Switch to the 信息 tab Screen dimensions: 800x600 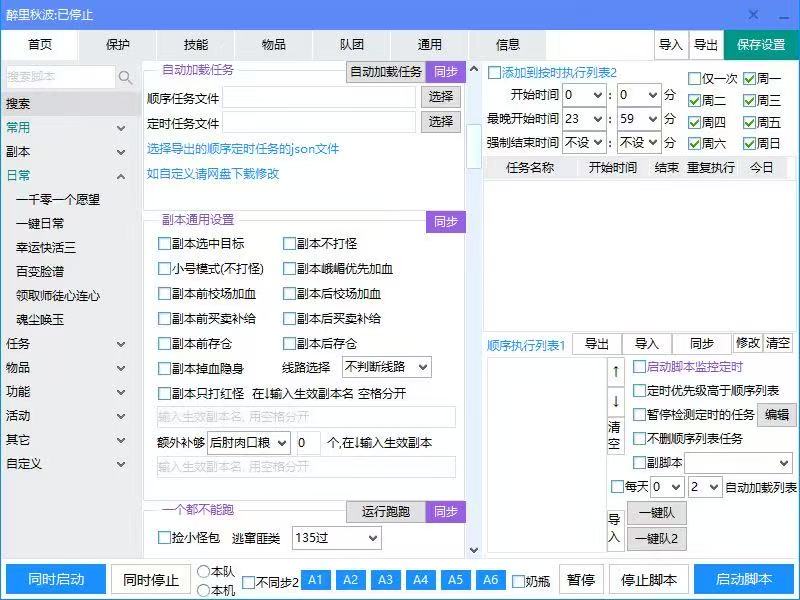coord(507,45)
